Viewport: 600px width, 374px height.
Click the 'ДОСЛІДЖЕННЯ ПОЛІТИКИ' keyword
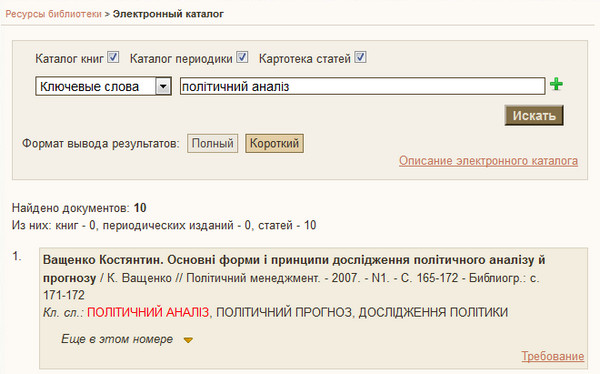(433, 312)
